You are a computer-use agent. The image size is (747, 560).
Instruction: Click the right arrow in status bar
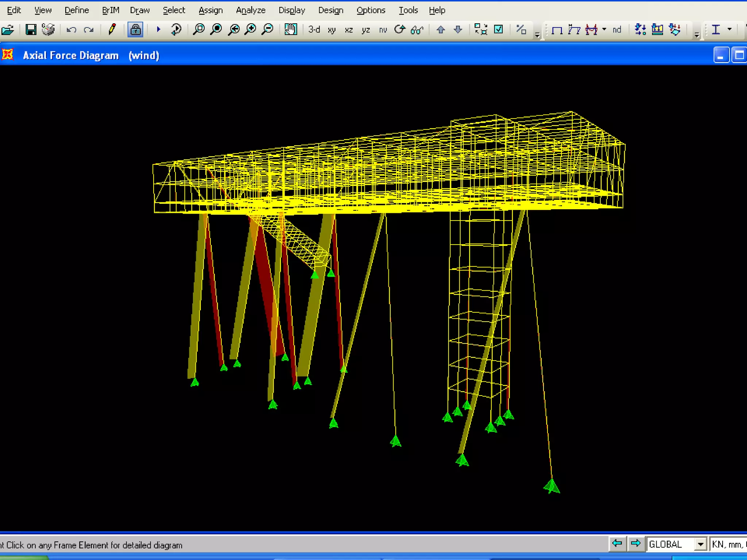click(x=636, y=544)
